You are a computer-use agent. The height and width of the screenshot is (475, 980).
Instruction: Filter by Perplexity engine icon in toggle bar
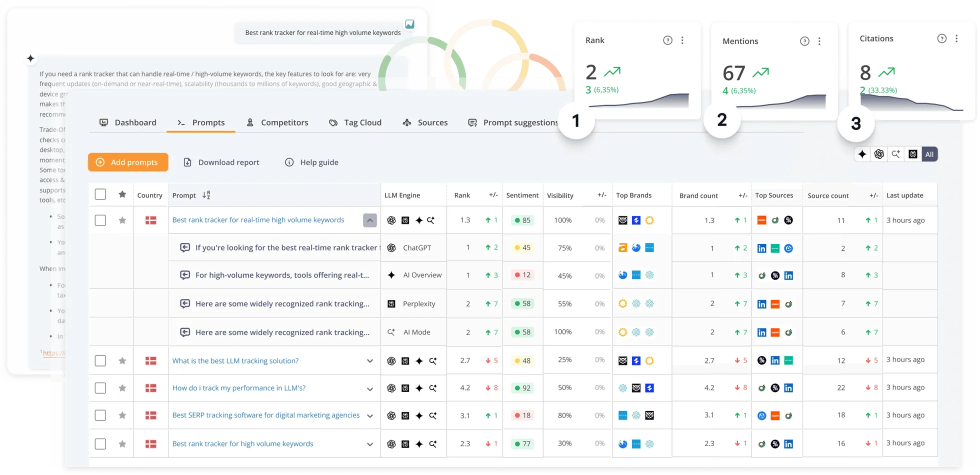[x=912, y=154]
